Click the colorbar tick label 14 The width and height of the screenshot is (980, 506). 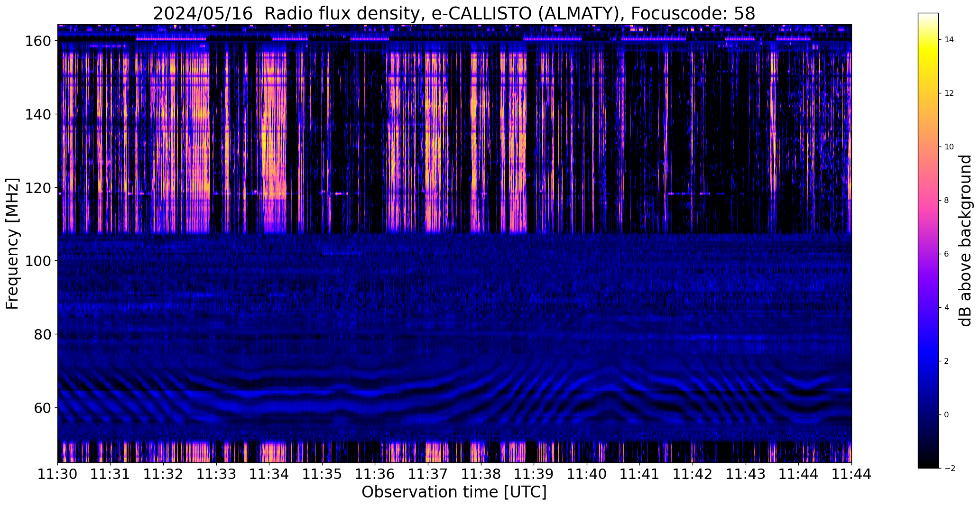coord(949,40)
